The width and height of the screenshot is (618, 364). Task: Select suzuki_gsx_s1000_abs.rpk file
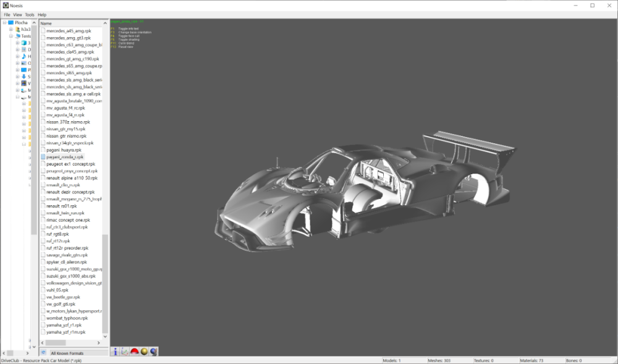[71, 276]
